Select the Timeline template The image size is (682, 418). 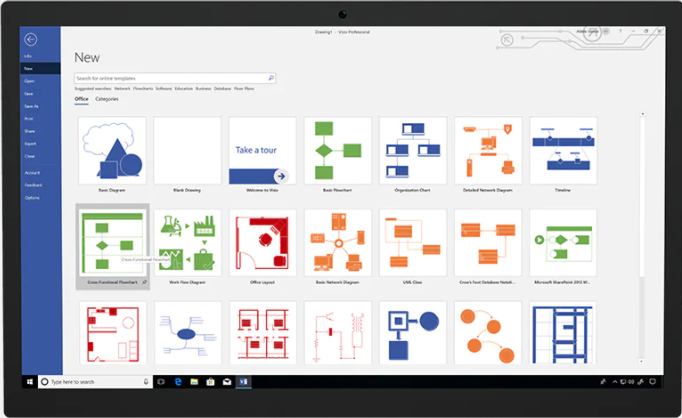point(563,150)
